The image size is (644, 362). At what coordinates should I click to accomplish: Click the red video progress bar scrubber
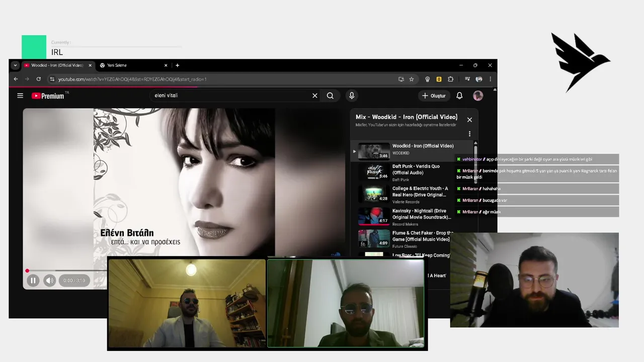tap(27, 270)
